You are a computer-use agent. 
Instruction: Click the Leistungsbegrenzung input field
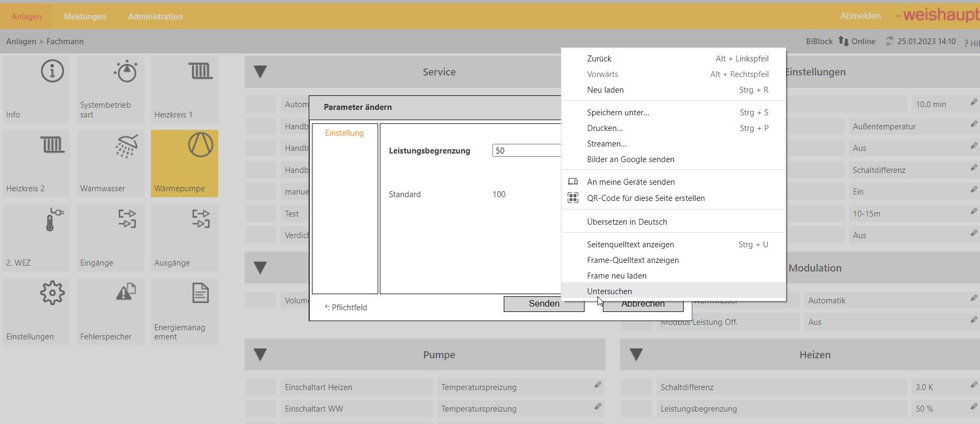[x=526, y=151]
